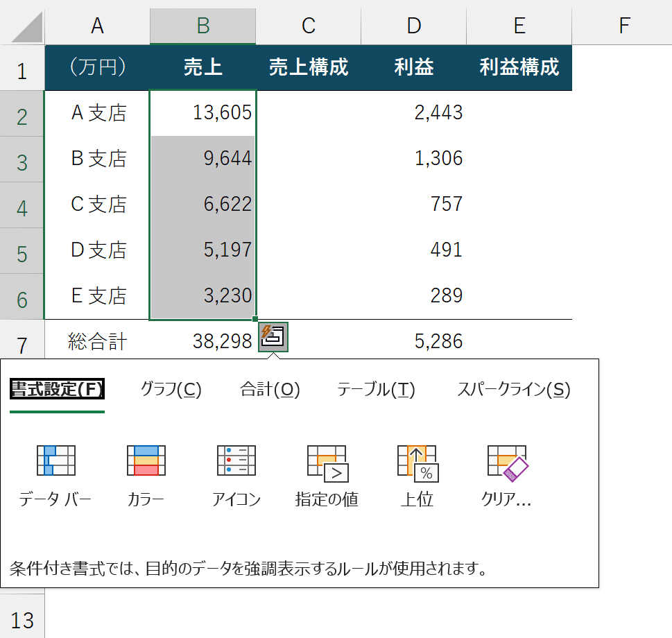Click profit value 289
The height and width of the screenshot is (638, 672).
coord(413,297)
